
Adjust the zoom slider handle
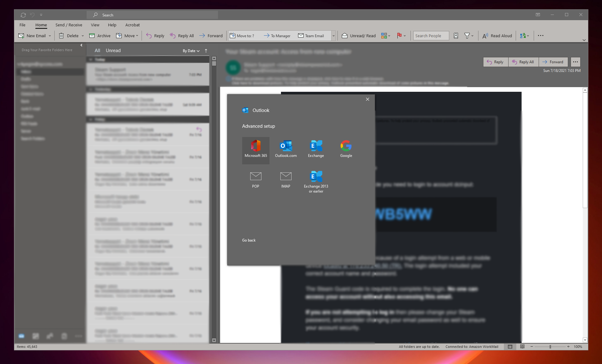point(550,347)
